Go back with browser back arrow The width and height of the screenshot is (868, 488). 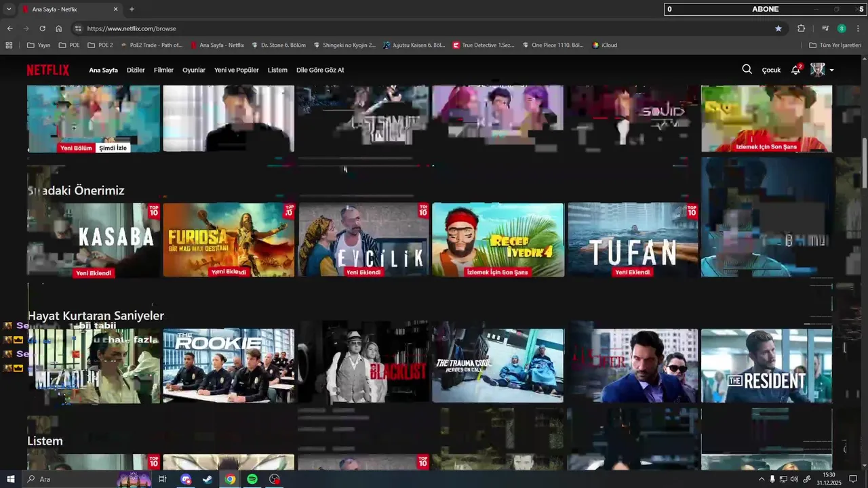click(9, 28)
